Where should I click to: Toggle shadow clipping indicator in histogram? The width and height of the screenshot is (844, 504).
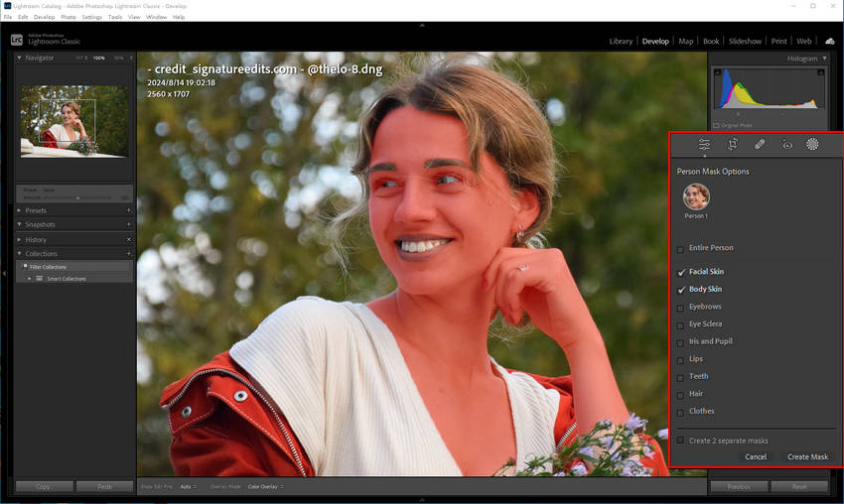pos(717,72)
